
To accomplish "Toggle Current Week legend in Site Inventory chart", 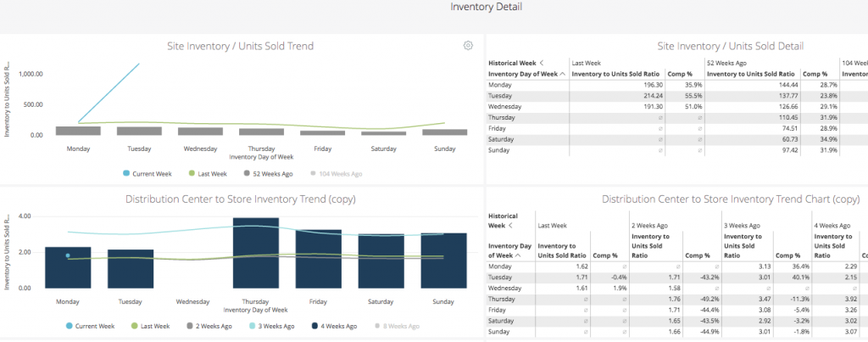I will point(147,173).
